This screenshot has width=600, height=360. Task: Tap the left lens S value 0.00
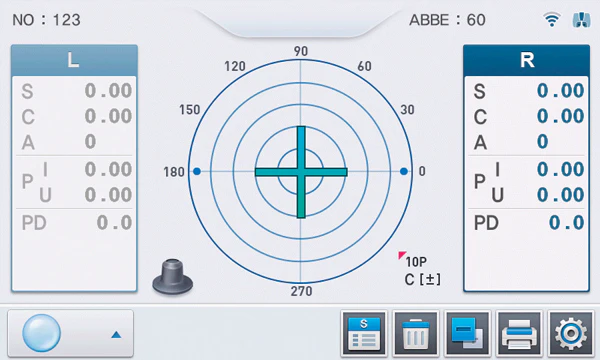[109, 91]
